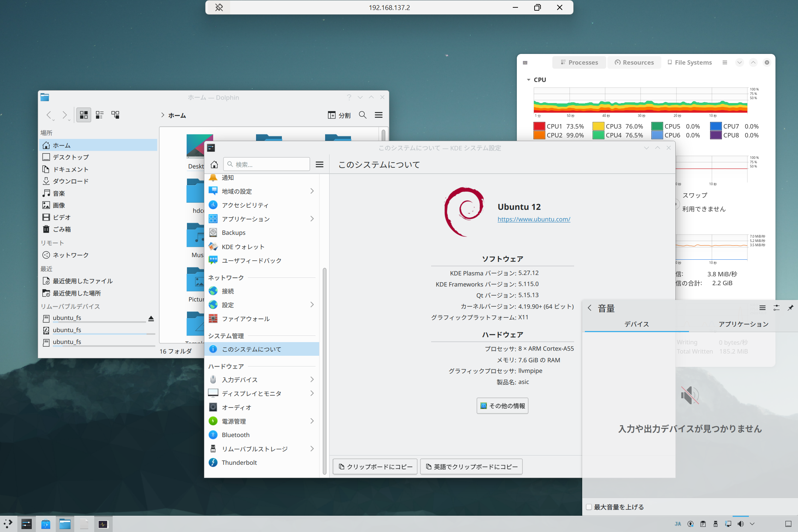This screenshot has width=798, height=532.
Task: Expand 入力デバイス submenu
Action: 312,379
